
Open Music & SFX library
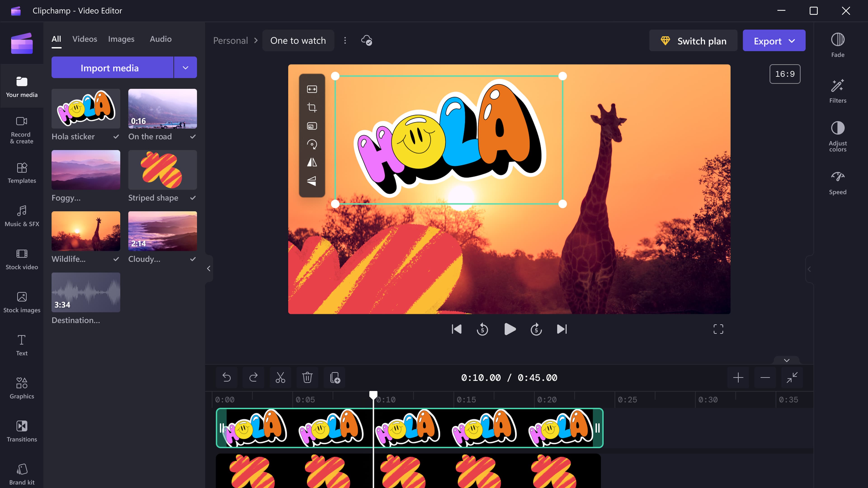point(22,216)
